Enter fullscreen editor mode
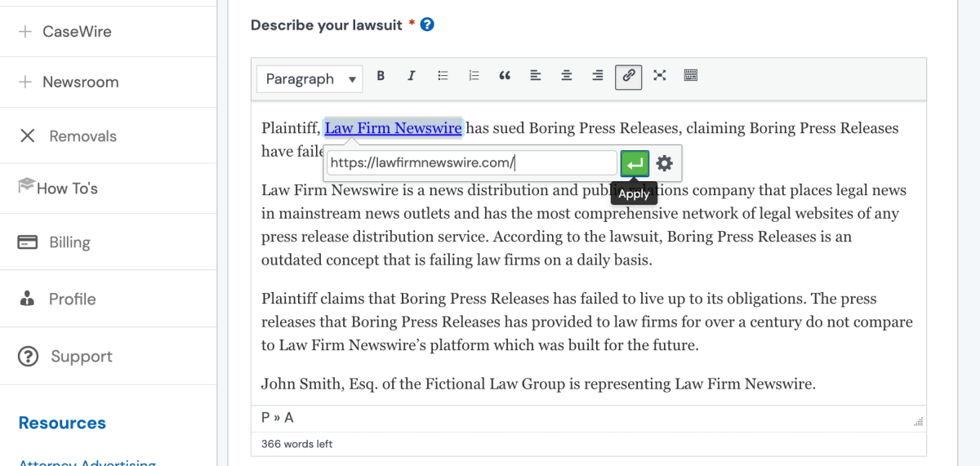 coord(660,76)
